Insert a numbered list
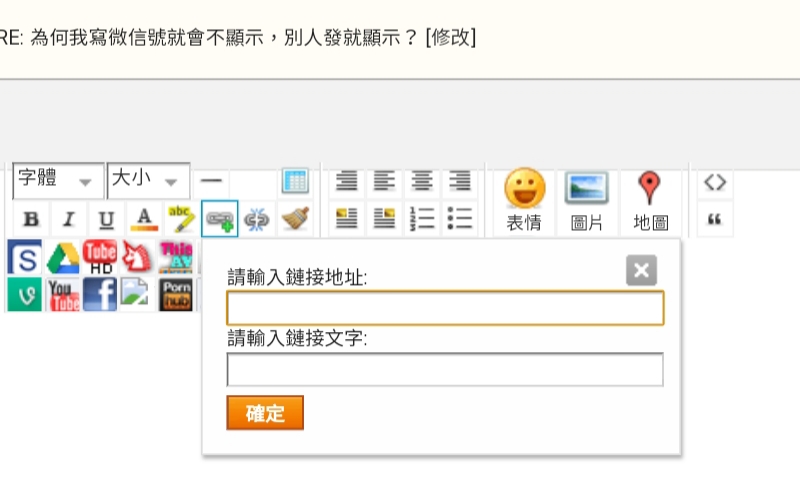800x480 pixels. (x=422, y=218)
